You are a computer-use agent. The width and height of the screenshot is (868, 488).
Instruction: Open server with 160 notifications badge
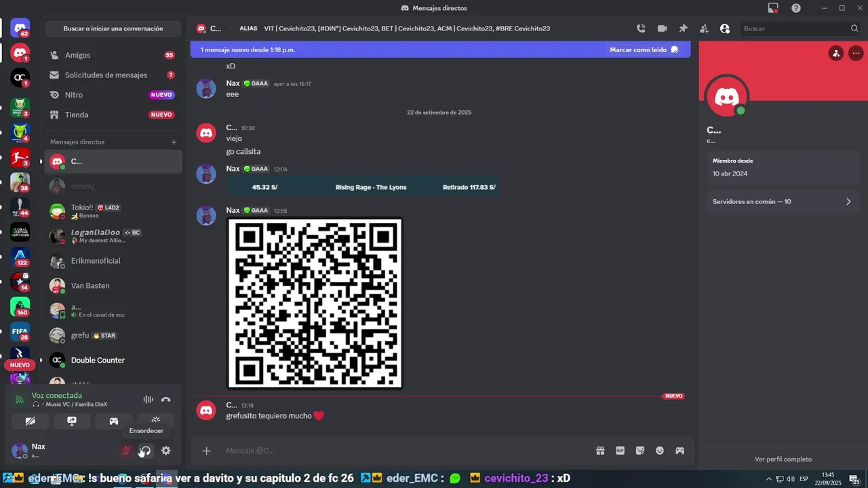(x=20, y=306)
